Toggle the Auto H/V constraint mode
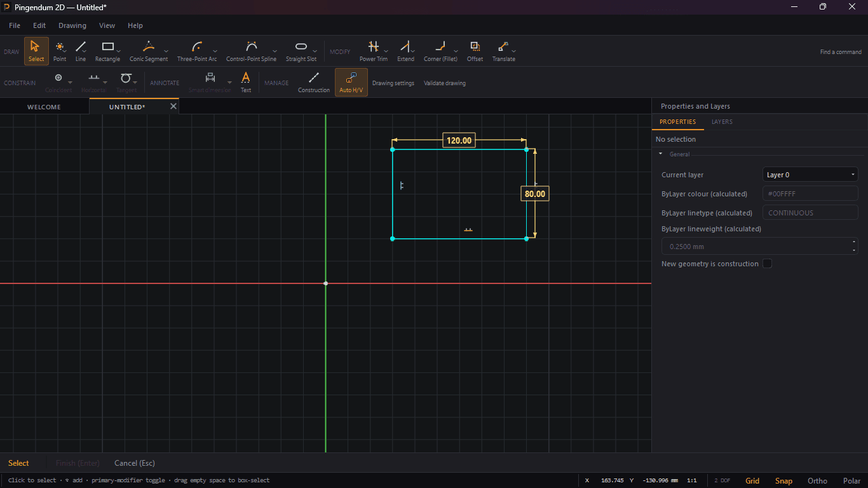 (351, 82)
